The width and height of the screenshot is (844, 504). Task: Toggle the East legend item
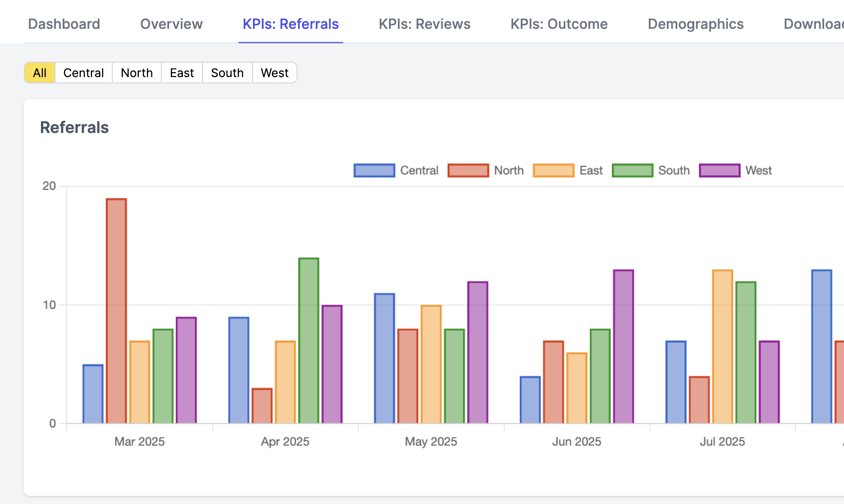coord(569,170)
